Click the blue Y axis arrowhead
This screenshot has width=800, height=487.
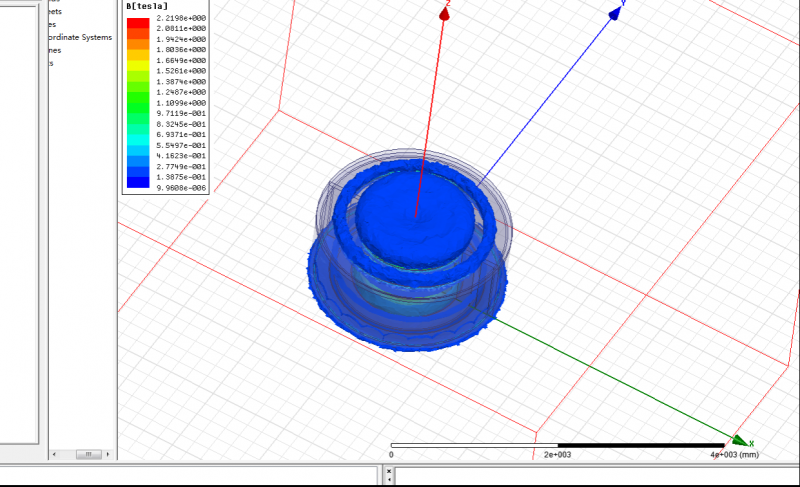[x=617, y=12]
